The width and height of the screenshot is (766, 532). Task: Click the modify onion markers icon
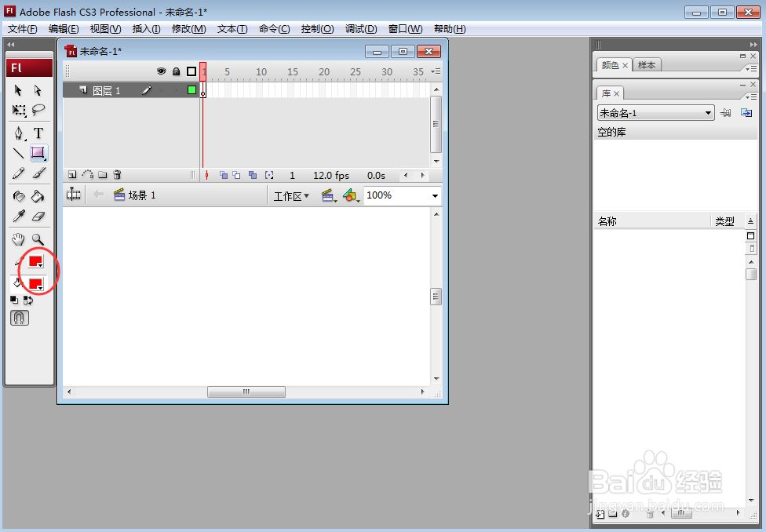coord(269,175)
